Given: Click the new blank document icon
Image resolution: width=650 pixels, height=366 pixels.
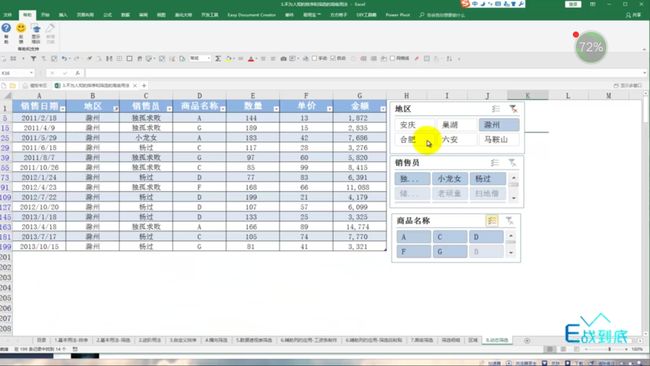Looking at the screenshot, I should pyautogui.click(x=4, y=85).
